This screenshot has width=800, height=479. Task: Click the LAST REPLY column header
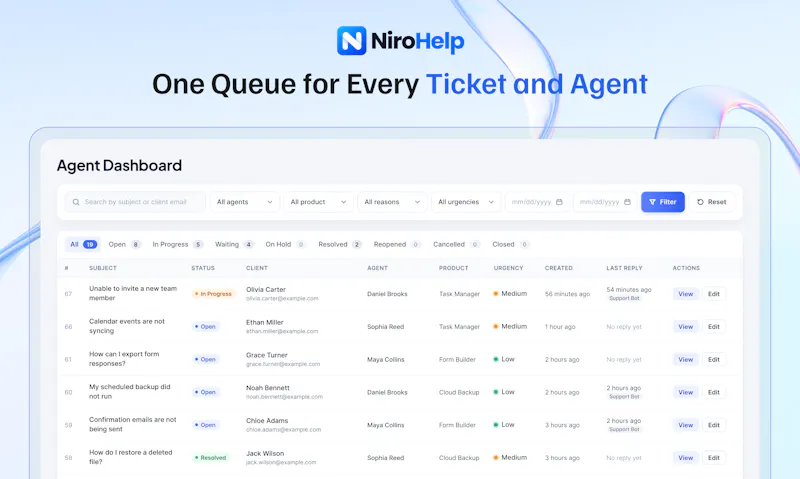(x=624, y=268)
